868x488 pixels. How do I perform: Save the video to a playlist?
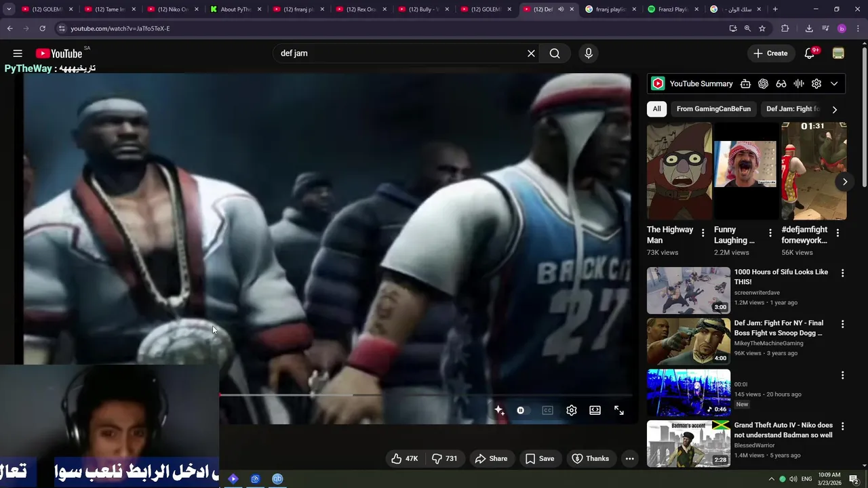(540, 459)
